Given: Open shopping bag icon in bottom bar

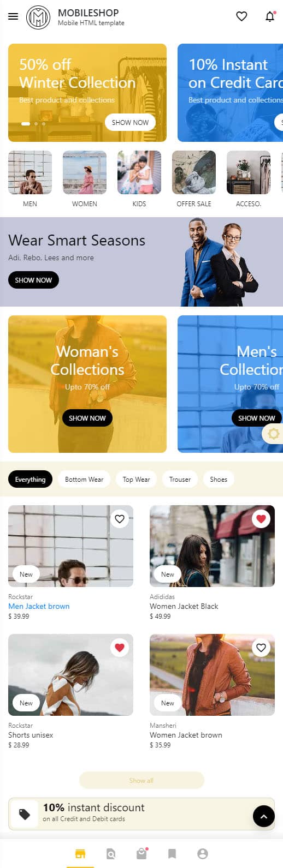Looking at the screenshot, I should pyautogui.click(x=141, y=854).
